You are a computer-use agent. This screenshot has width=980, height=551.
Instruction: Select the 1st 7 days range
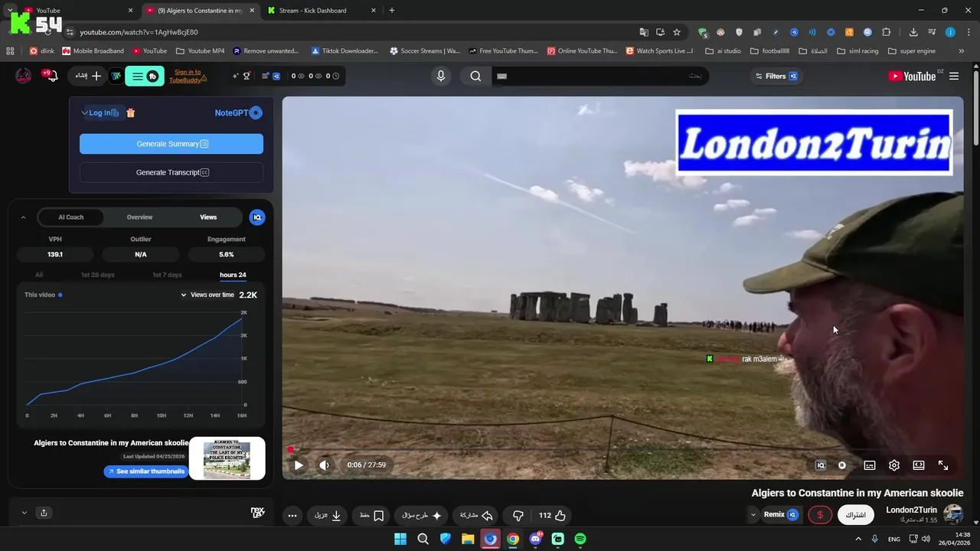[167, 275]
